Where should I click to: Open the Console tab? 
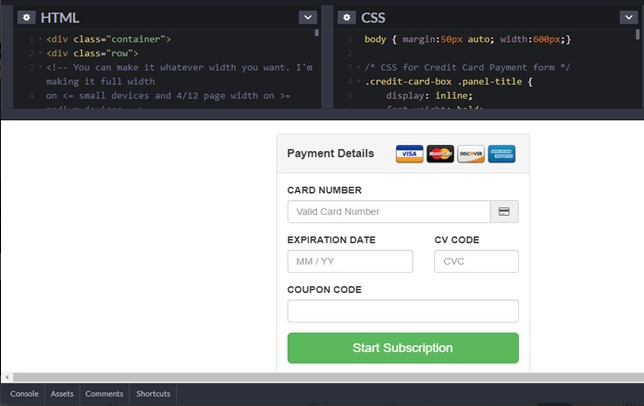pyautogui.click(x=24, y=394)
